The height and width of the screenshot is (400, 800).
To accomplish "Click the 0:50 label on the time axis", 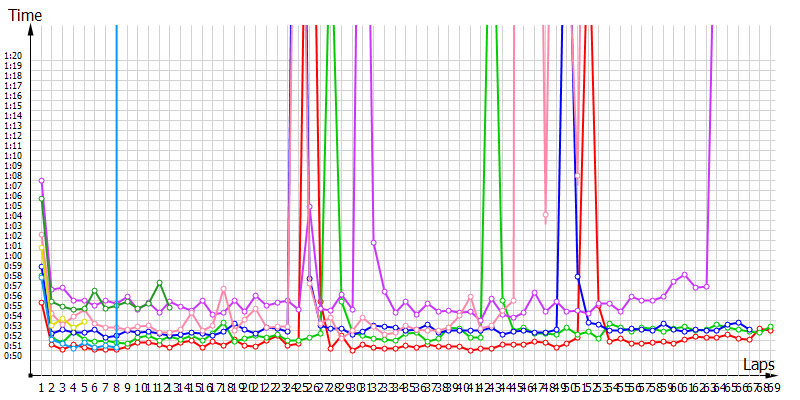I will (x=13, y=356).
